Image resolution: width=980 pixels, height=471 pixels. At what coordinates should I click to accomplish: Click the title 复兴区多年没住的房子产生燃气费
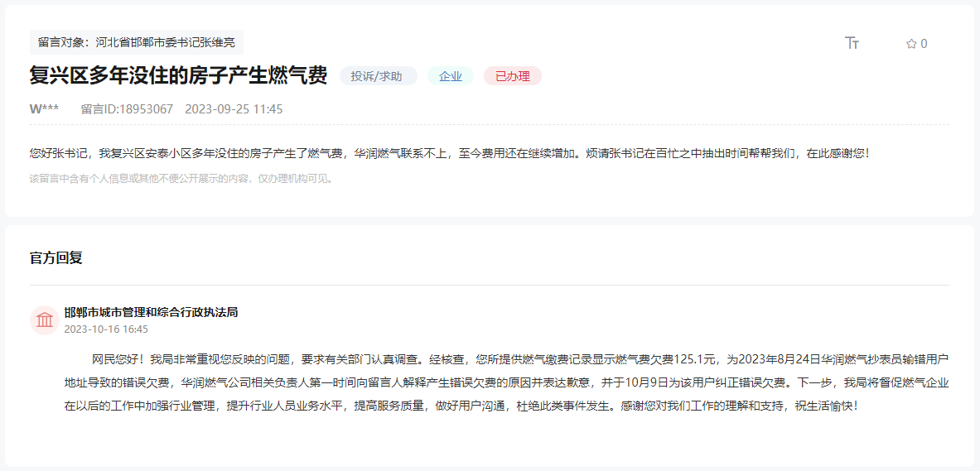click(179, 76)
